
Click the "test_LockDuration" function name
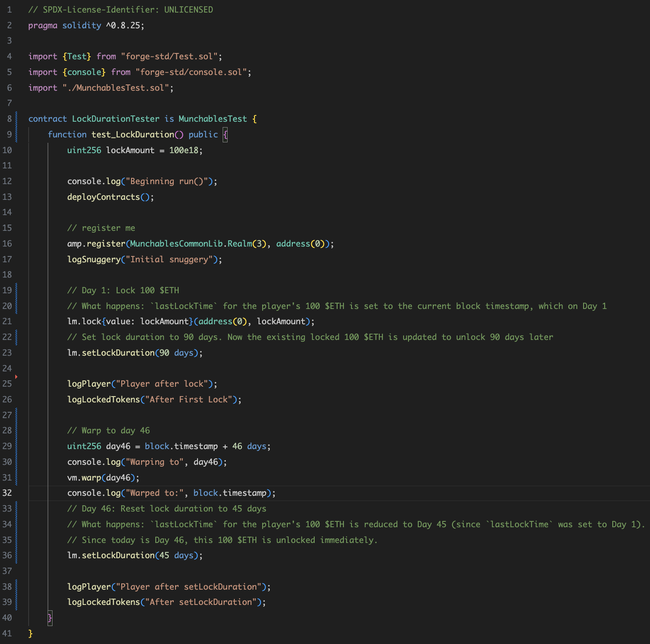(133, 134)
